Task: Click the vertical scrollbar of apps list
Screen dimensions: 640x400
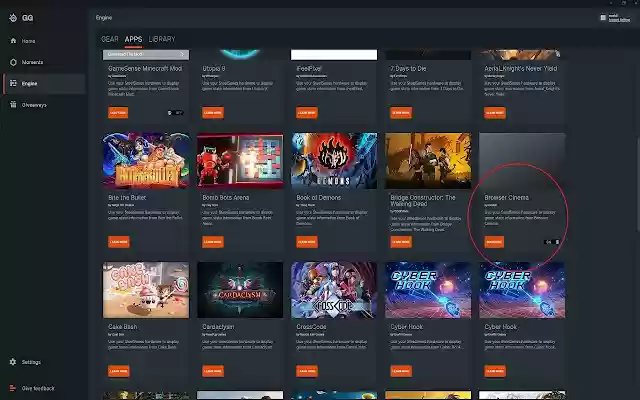Action: (638, 186)
